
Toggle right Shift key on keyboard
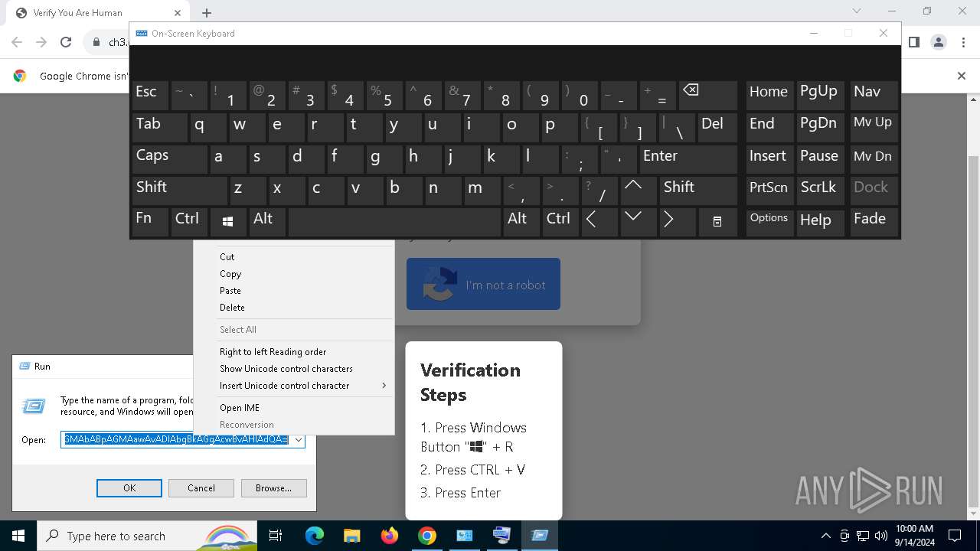697,190
